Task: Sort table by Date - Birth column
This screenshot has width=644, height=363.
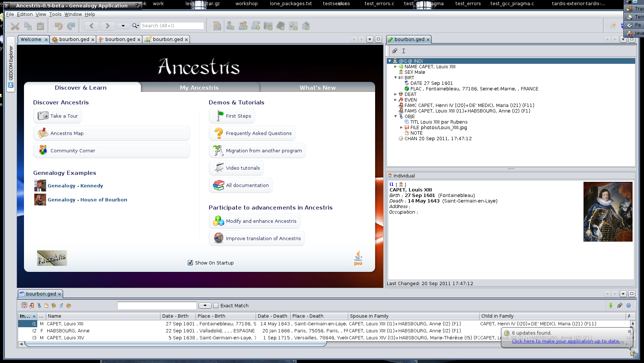Action: 178,316
